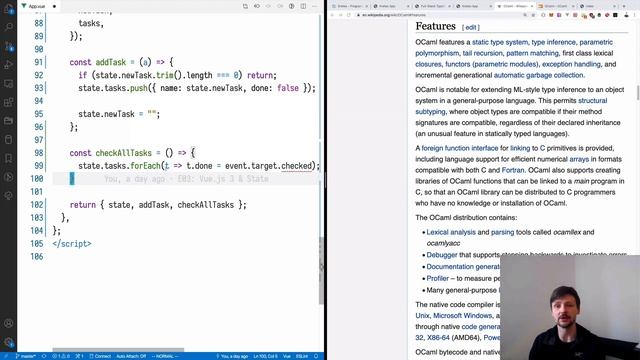Image resolution: width=640 pixels, height=360 pixels.
Task: Open the static type system link
Action: (500, 42)
